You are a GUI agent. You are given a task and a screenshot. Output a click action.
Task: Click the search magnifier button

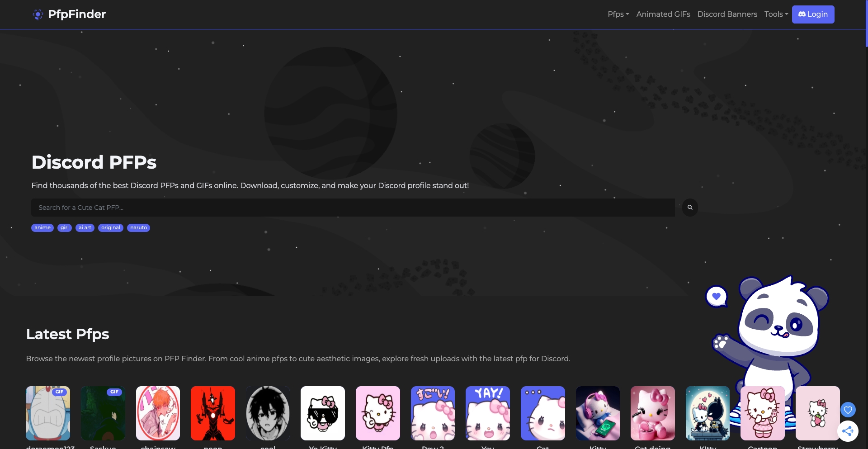pyautogui.click(x=690, y=208)
